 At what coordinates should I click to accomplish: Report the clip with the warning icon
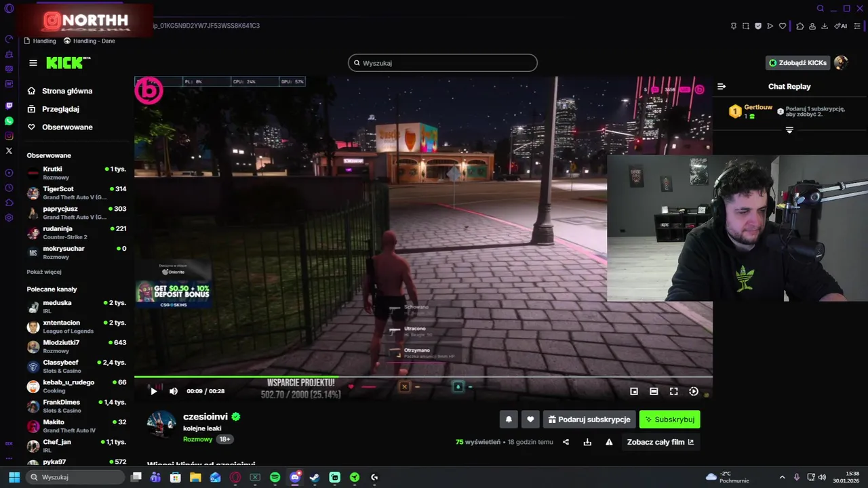pyautogui.click(x=609, y=442)
